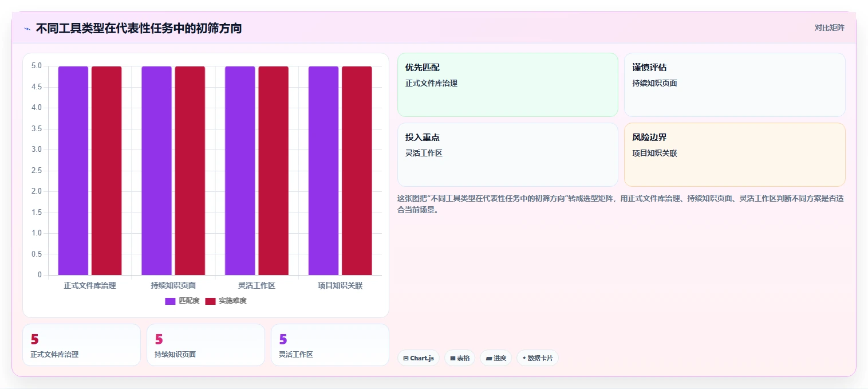Click the purple 匹配度 bar for 正式文件库治理
The image size is (868, 389).
[73, 171]
